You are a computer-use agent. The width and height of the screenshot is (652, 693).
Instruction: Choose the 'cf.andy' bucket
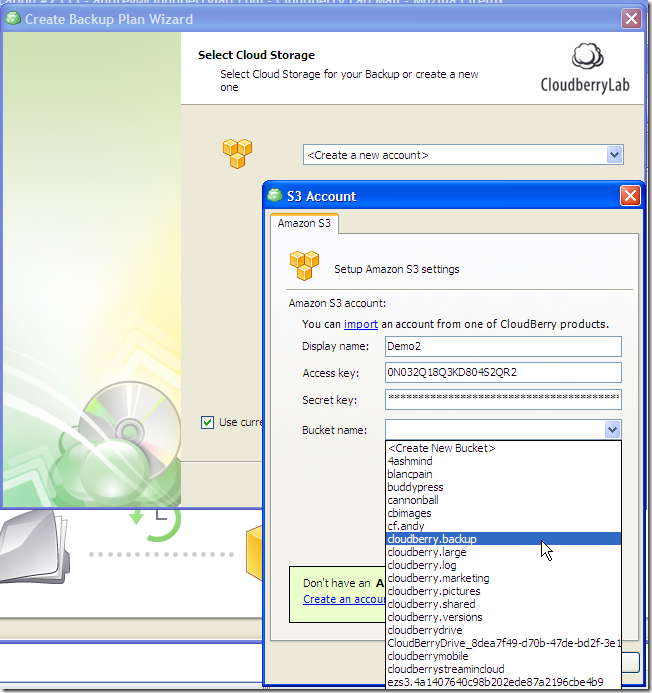click(503, 526)
